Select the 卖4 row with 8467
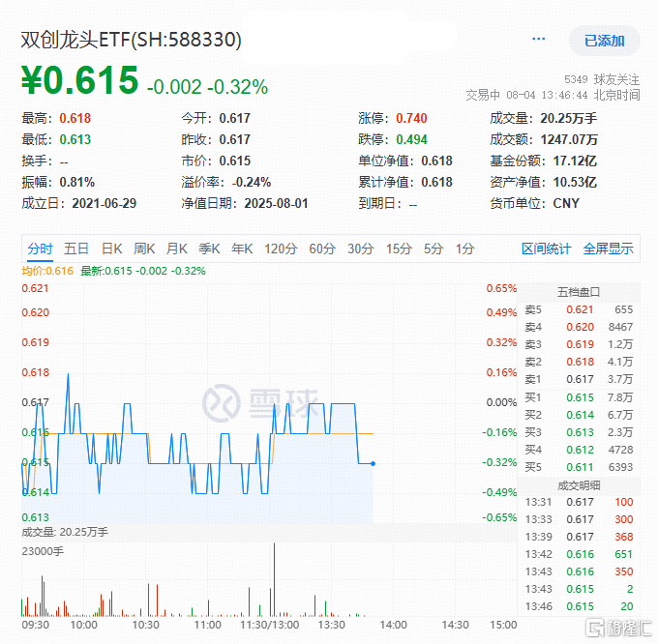 [579, 327]
